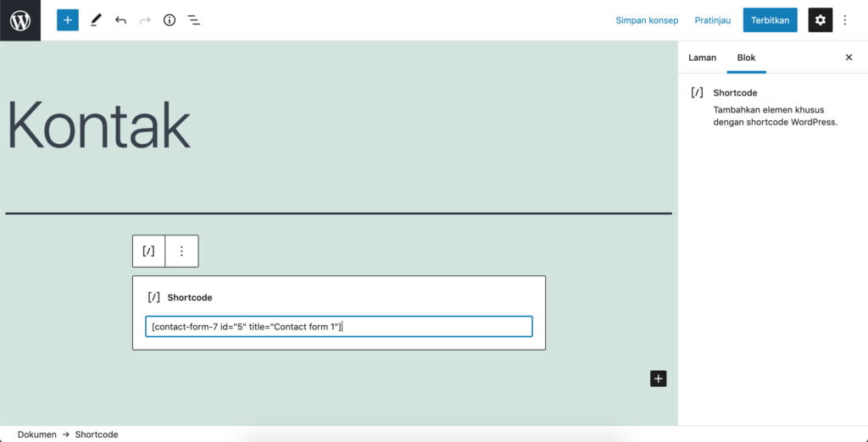This screenshot has width=868, height=442.
Task: Select the Blok tab
Action: click(x=746, y=58)
